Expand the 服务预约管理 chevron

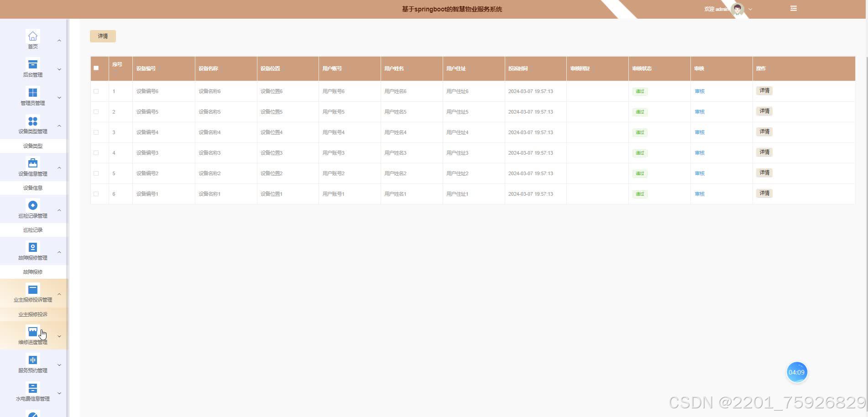(x=59, y=365)
